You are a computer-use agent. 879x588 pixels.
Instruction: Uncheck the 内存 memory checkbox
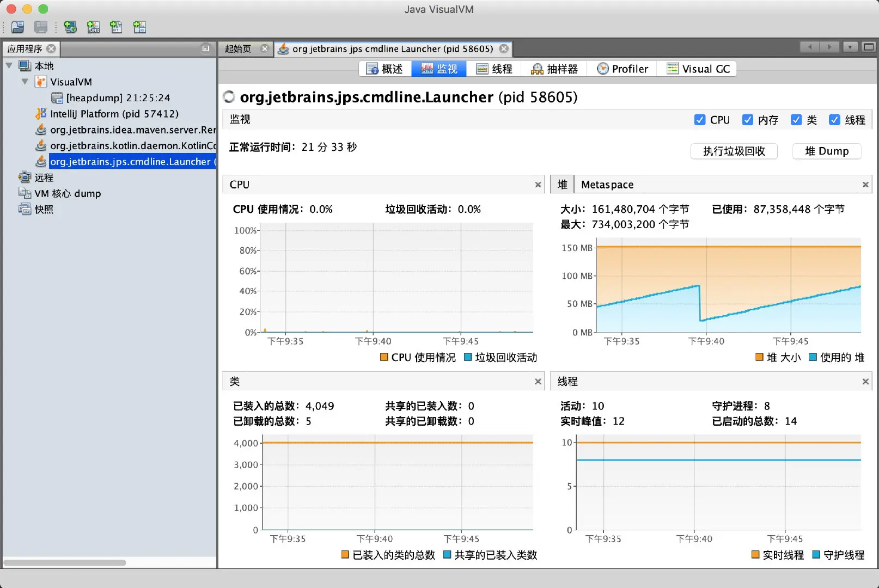click(748, 120)
